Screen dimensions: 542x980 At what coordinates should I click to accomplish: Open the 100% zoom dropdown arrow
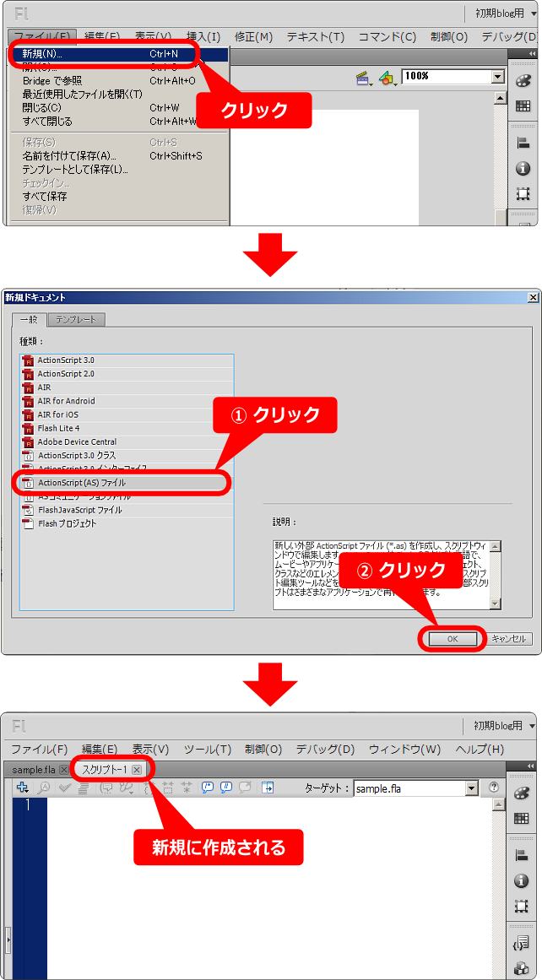pos(497,76)
